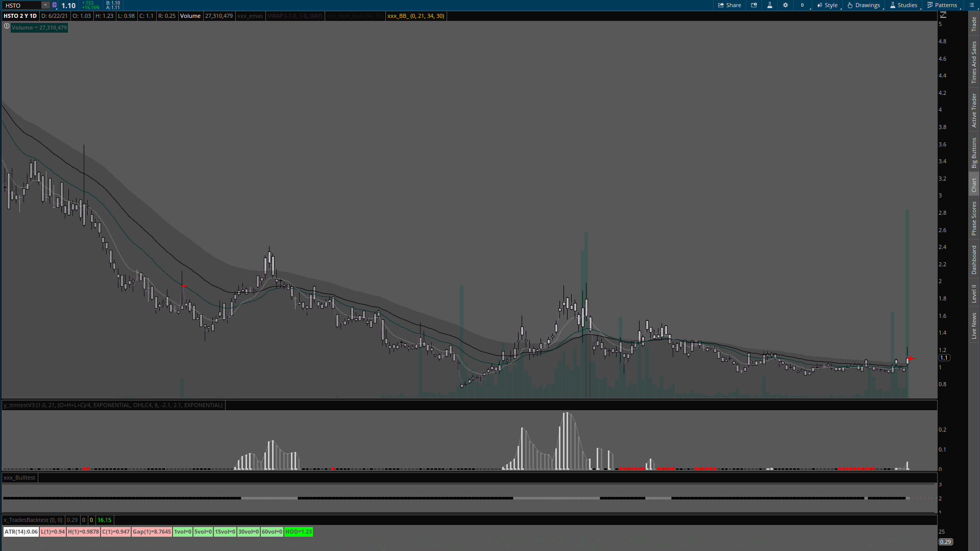Toggle the Trade sidebar panel
This screenshot has width=980, height=551.
pyautogui.click(x=974, y=23)
